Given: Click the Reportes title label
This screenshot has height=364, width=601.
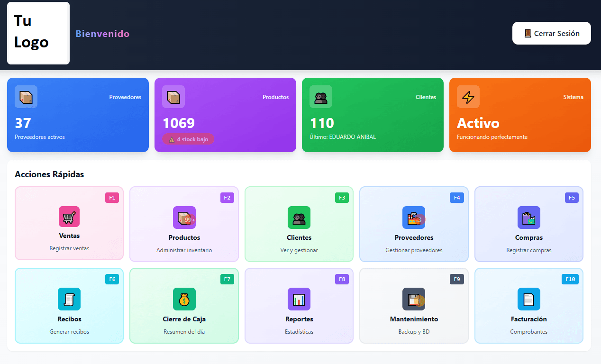Looking at the screenshot, I should point(299,319).
